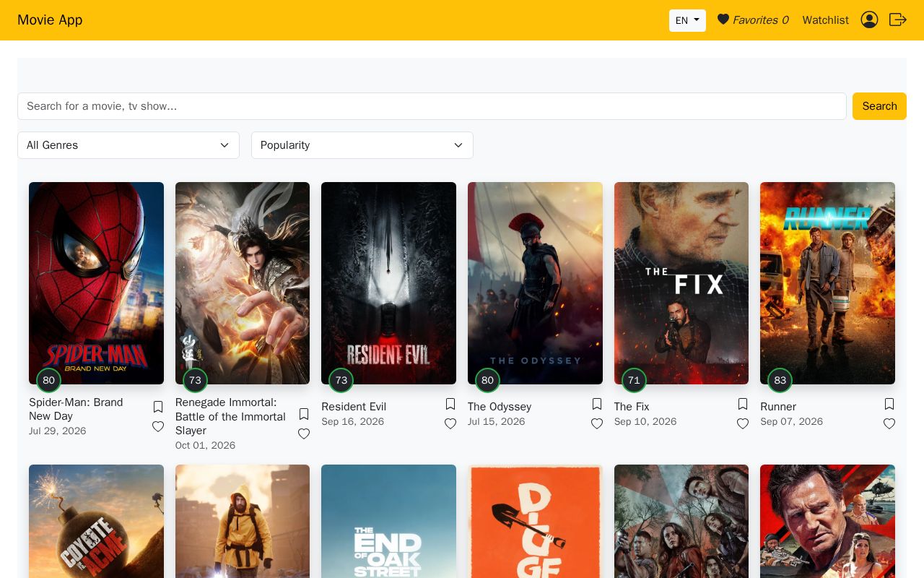
Task: Click the Movie App brand link
Action: point(50,20)
